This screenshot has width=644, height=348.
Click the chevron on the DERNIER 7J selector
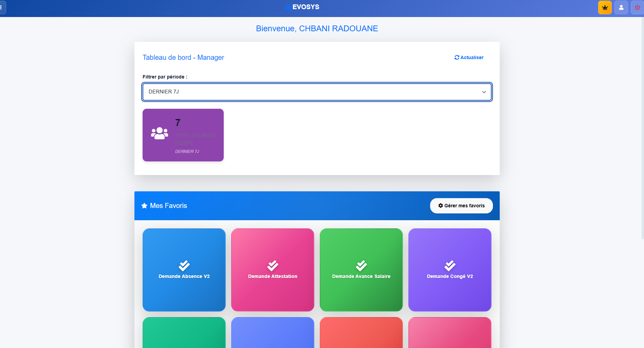tap(484, 92)
